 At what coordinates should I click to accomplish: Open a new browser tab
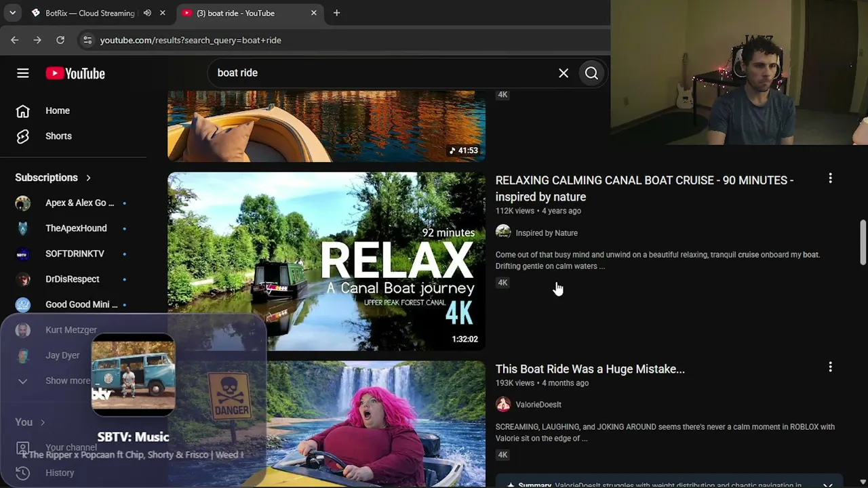336,13
